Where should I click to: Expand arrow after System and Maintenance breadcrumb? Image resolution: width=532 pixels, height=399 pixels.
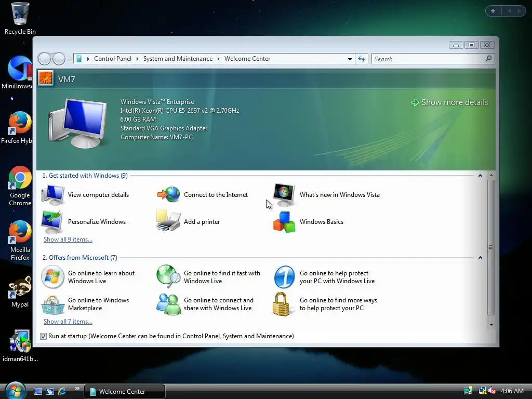pos(219,59)
